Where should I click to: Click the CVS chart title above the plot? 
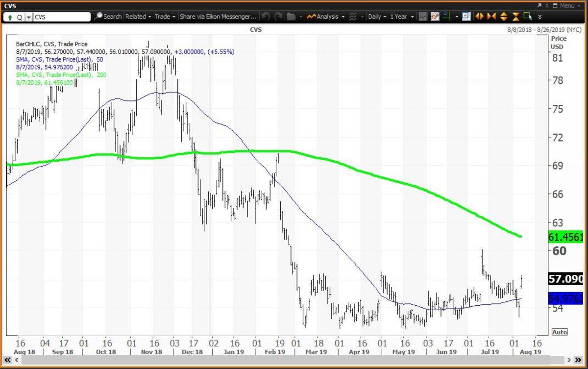coord(256,30)
